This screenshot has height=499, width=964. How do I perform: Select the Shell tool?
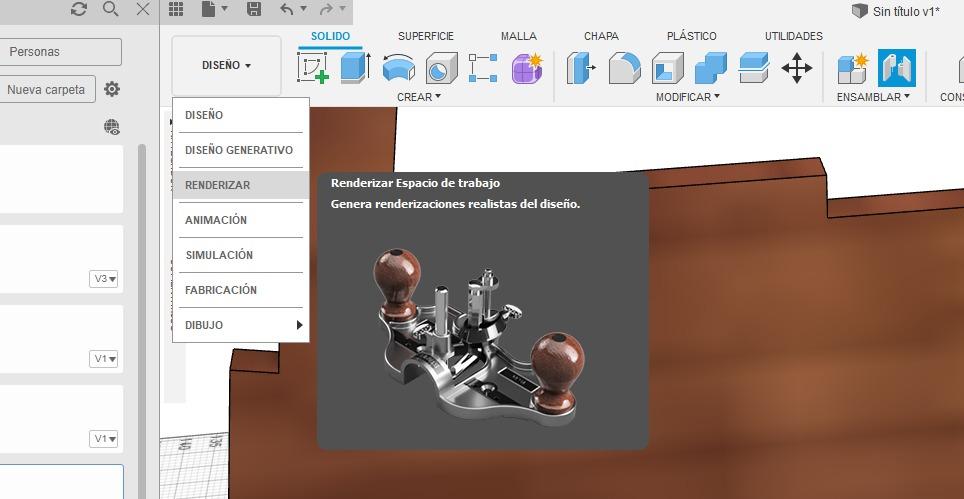point(668,68)
